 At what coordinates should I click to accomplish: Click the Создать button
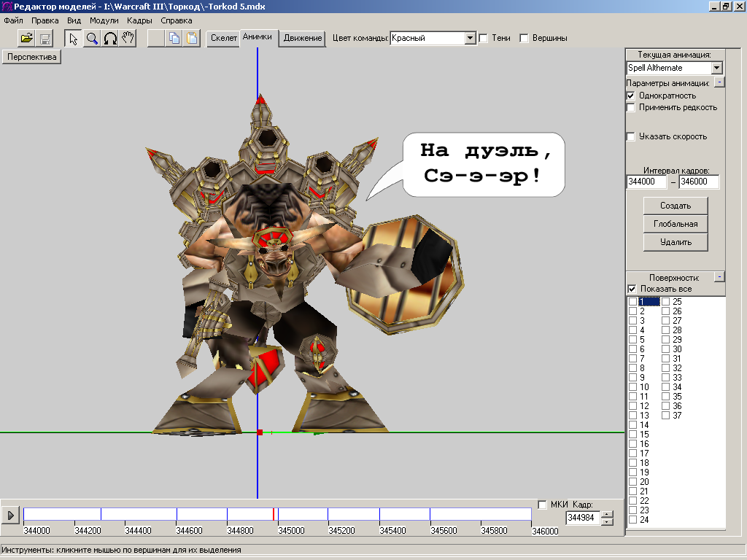pos(676,206)
